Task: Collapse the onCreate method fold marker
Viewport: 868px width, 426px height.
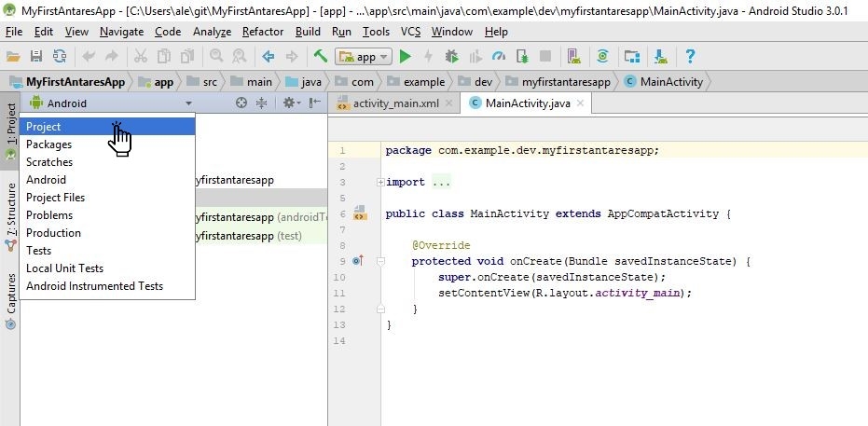Action: click(x=380, y=261)
